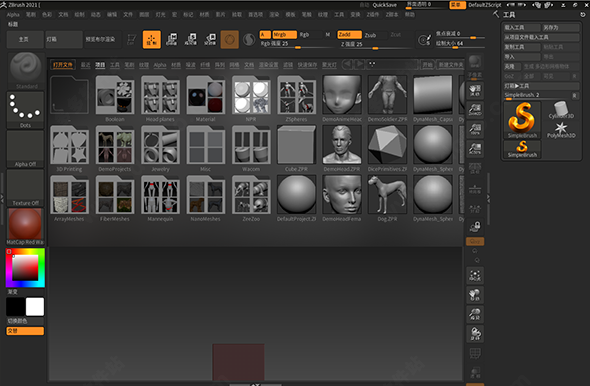
Task: Open the Alpha Off selector
Action: click(25, 149)
